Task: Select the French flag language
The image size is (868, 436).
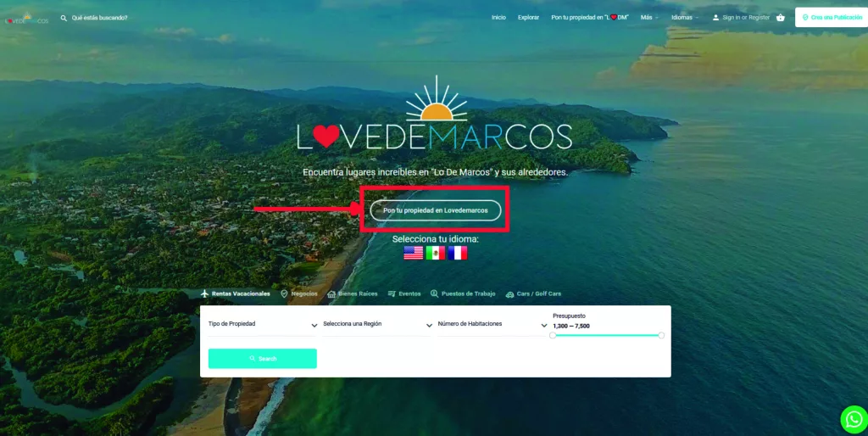Action: pos(458,253)
